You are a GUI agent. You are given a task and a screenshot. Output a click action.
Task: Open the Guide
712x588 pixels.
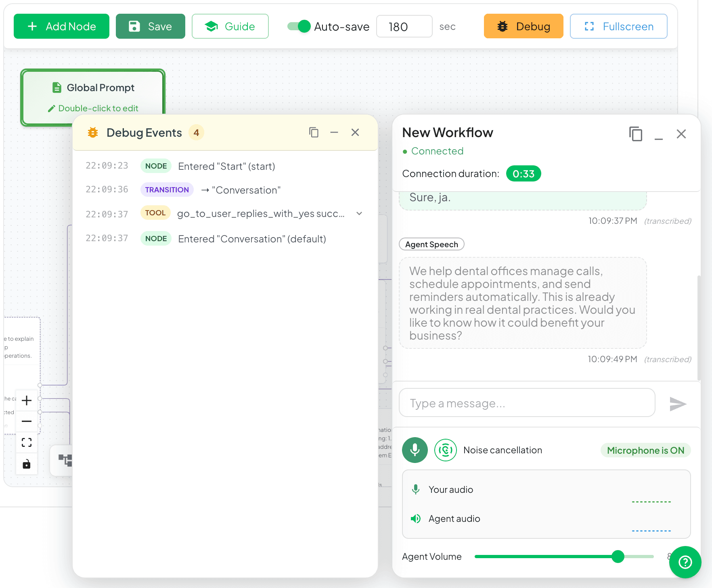pyautogui.click(x=230, y=26)
